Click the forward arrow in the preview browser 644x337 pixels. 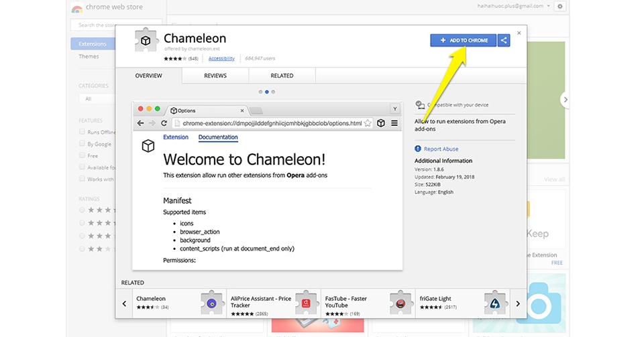(152, 123)
